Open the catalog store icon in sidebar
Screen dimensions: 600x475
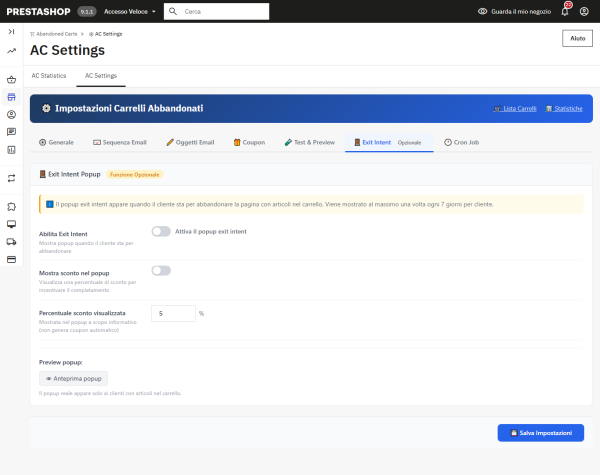pos(11,97)
